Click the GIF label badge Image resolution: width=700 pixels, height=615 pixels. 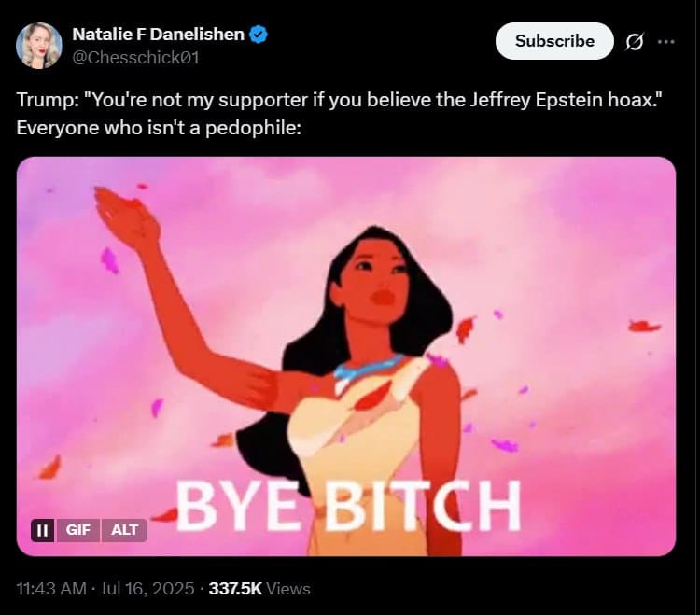(x=78, y=530)
